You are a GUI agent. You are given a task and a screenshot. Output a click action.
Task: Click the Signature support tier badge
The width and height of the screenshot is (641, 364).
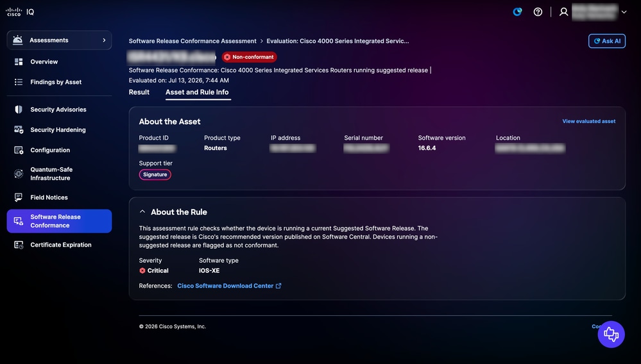pyautogui.click(x=155, y=175)
